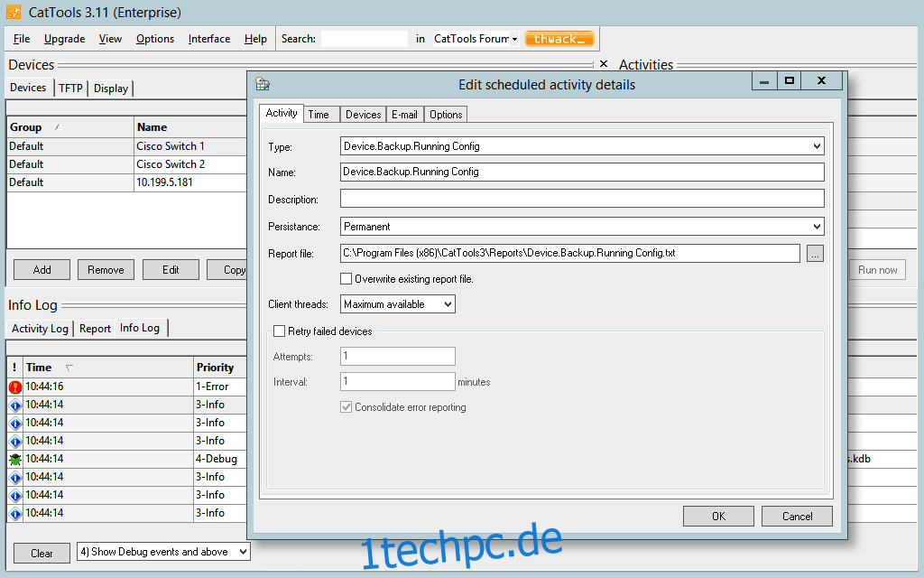This screenshot has width=924, height=578.
Task: Click the Add device button
Action: [x=42, y=269]
